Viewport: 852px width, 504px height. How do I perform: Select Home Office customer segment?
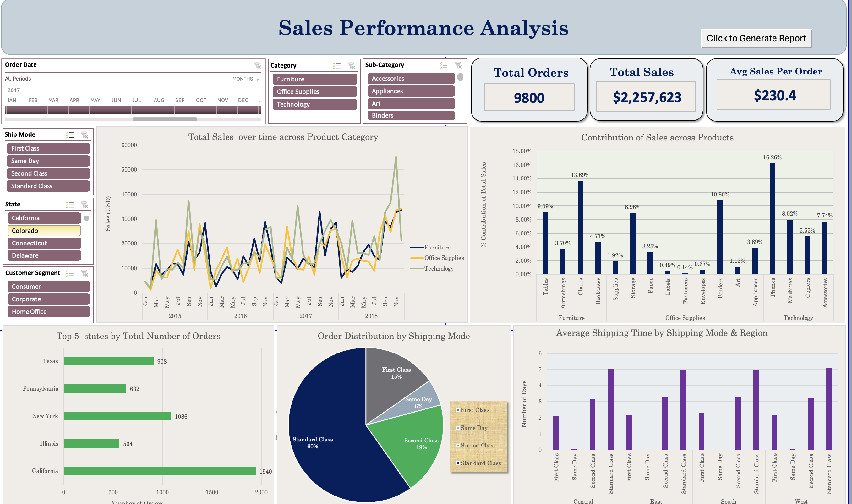pos(49,311)
